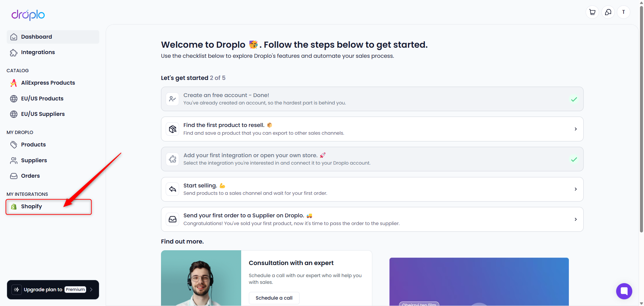Click the reply arrow icon in Start selling step
Image resolution: width=644 pixels, height=306 pixels.
[x=172, y=189]
